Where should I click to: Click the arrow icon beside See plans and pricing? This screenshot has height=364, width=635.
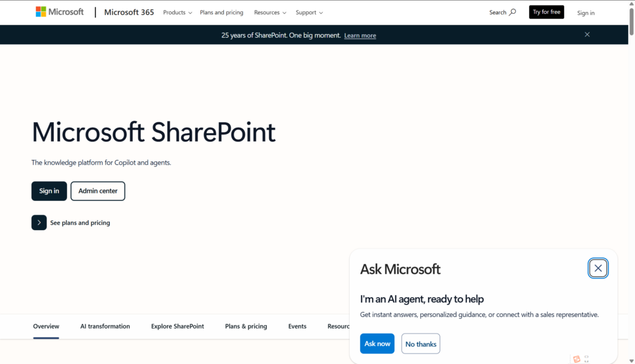pyautogui.click(x=39, y=223)
